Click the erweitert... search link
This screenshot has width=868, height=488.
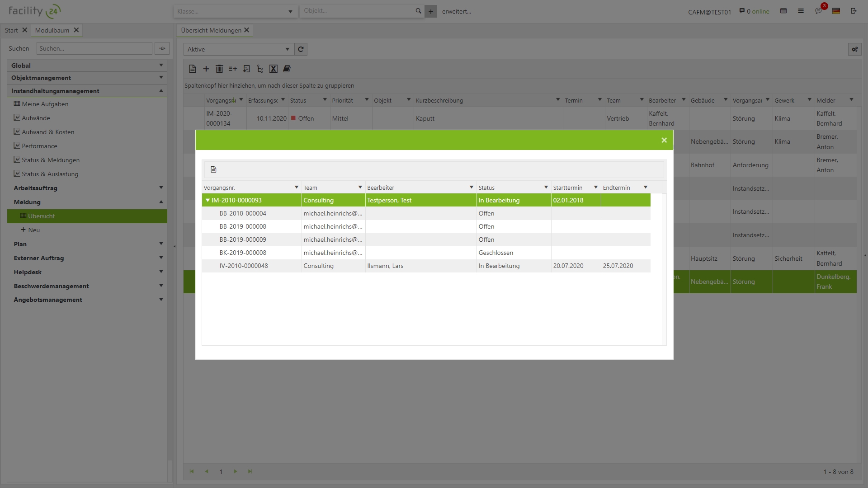click(x=456, y=11)
